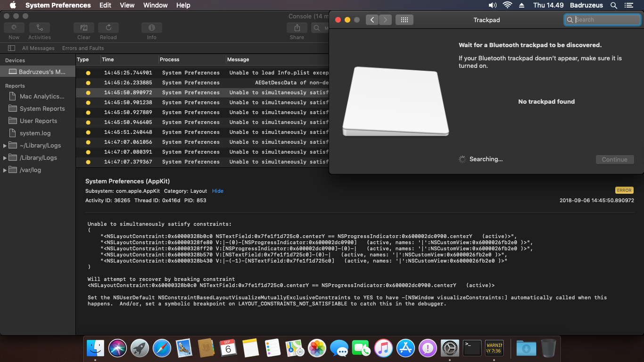The width and height of the screenshot is (644, 362).
Task: Select log entry at 14:47:07.379367
Action: 203,162
